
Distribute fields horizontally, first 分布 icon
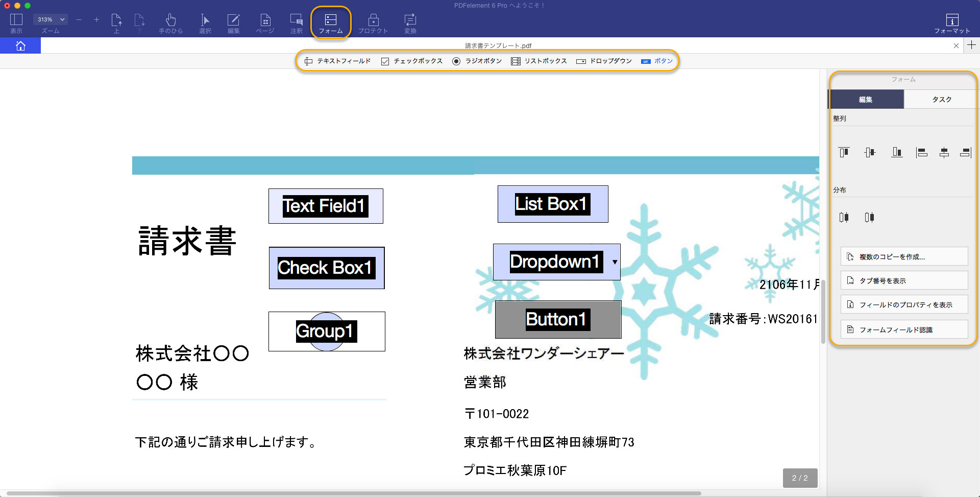(844, 217)
